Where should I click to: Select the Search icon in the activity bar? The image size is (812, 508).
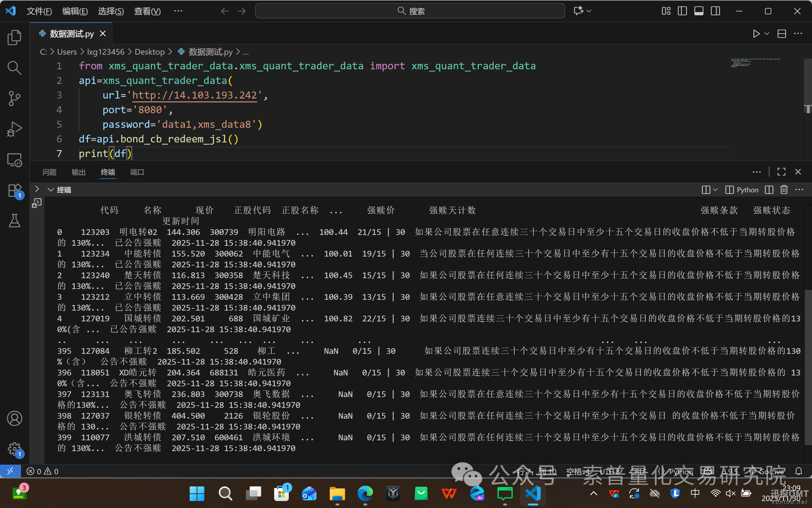[14, 68]
